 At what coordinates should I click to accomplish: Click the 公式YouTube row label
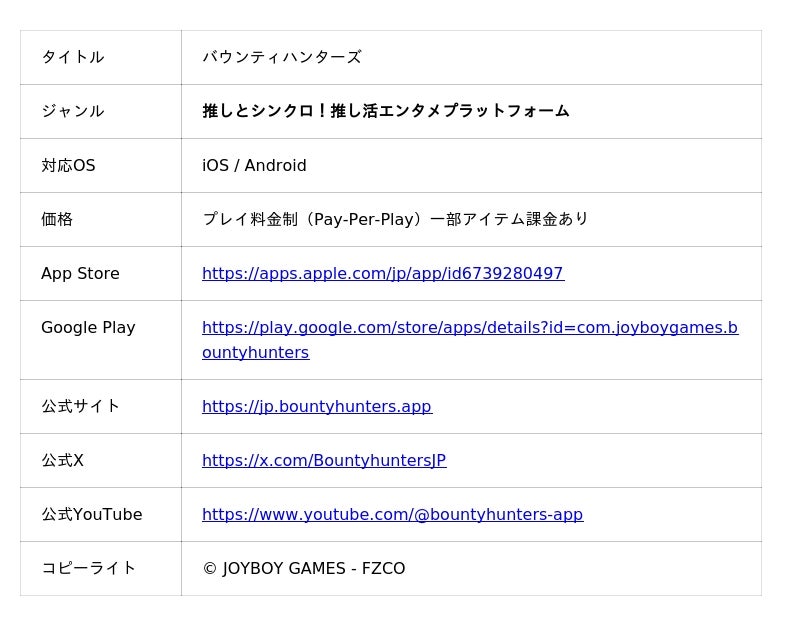point(91,514)
